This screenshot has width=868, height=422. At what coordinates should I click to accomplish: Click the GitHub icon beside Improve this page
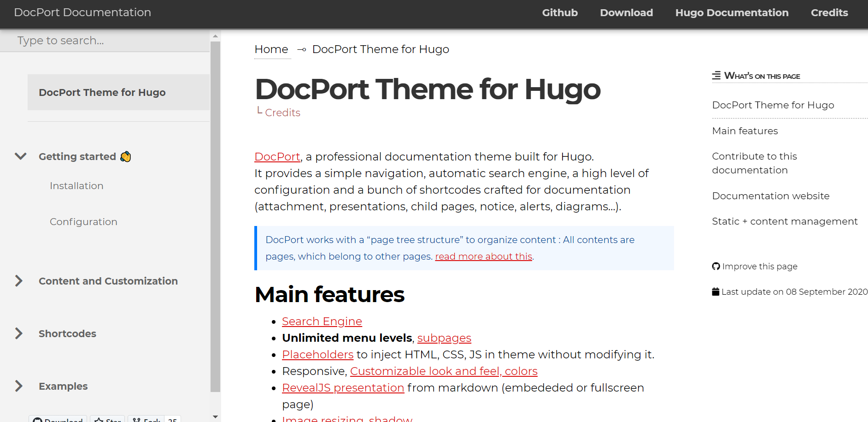(716, 267)
